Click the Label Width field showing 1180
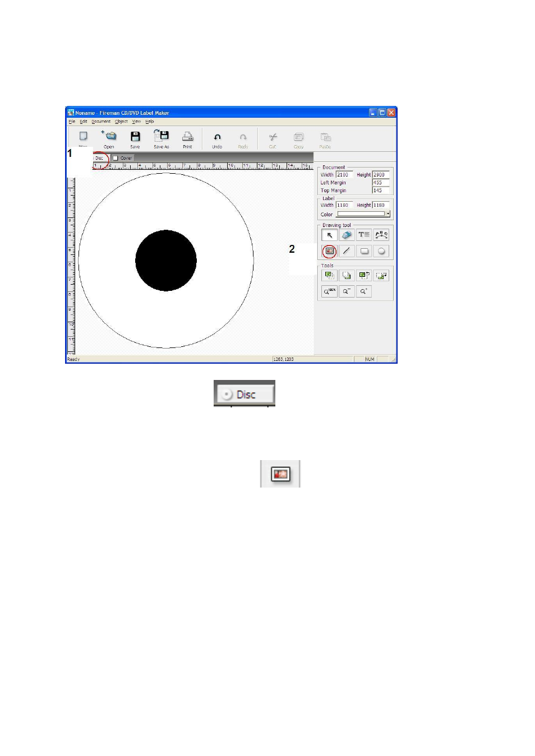 pos(344,205)
